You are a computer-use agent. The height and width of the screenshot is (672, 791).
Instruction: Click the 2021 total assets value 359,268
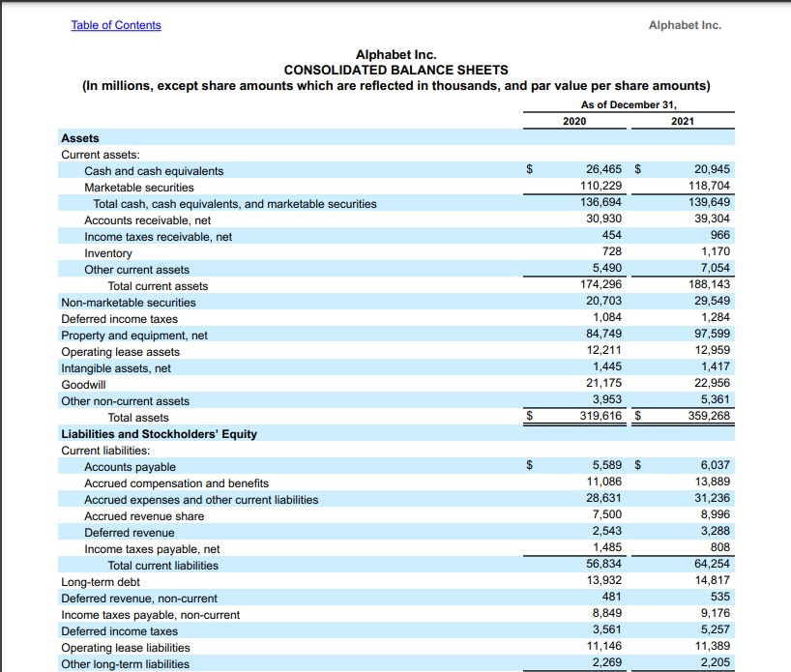tap(708, 418)
